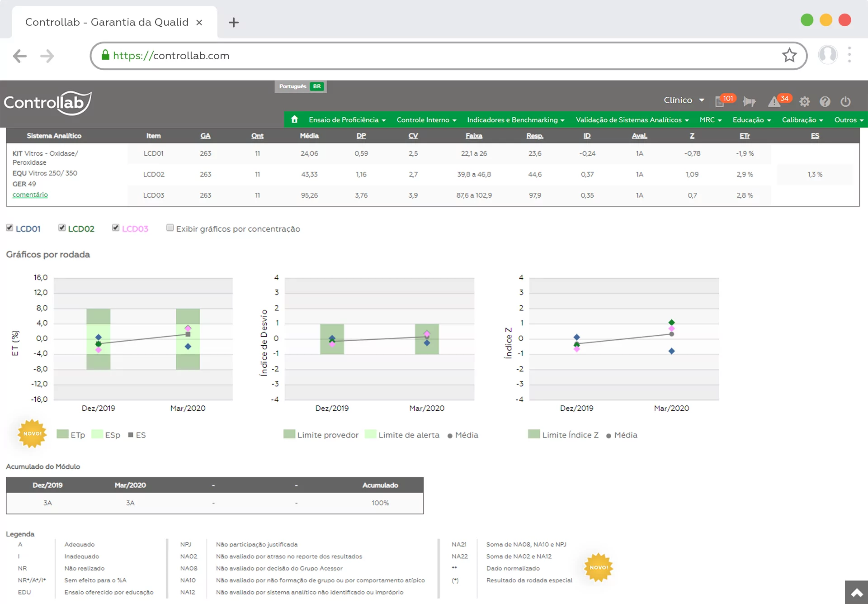868x604 pixels.
Task: Open the documents icon with 101 badge
Action: [720, 101]
